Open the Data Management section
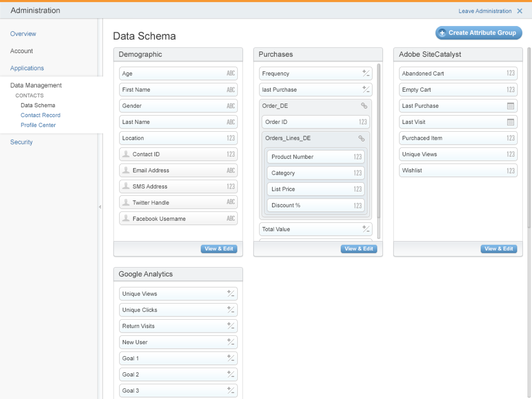 click(36, 85)
